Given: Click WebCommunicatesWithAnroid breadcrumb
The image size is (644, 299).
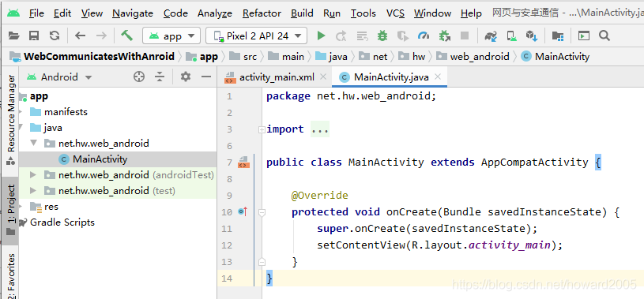Looking at the screenshot, I should 99,56.
